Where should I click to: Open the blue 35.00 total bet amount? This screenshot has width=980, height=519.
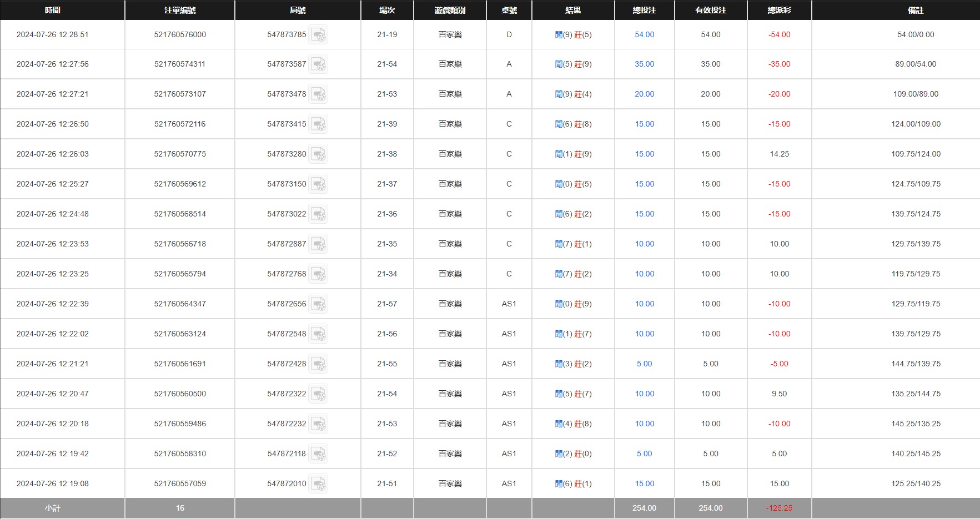[644, 64]
